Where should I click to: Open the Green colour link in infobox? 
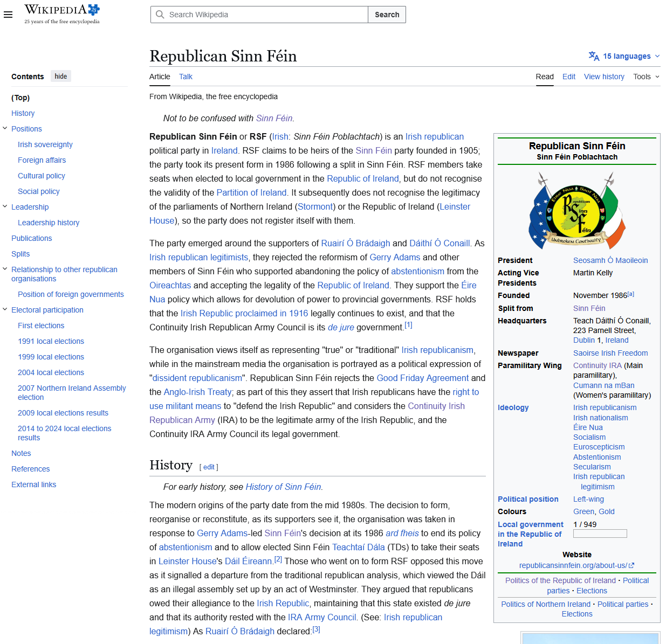click(583, 511)
